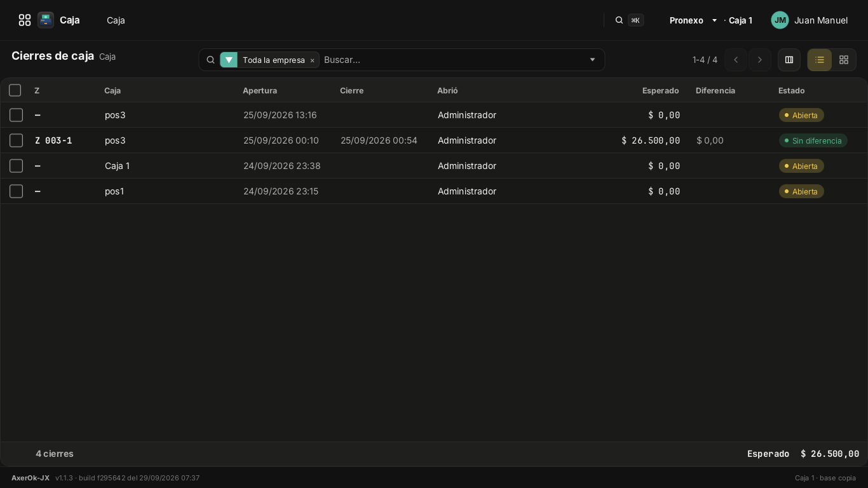Check the Z 003-1 row checkbox
The image size is (868, 488).
[17, 140]
